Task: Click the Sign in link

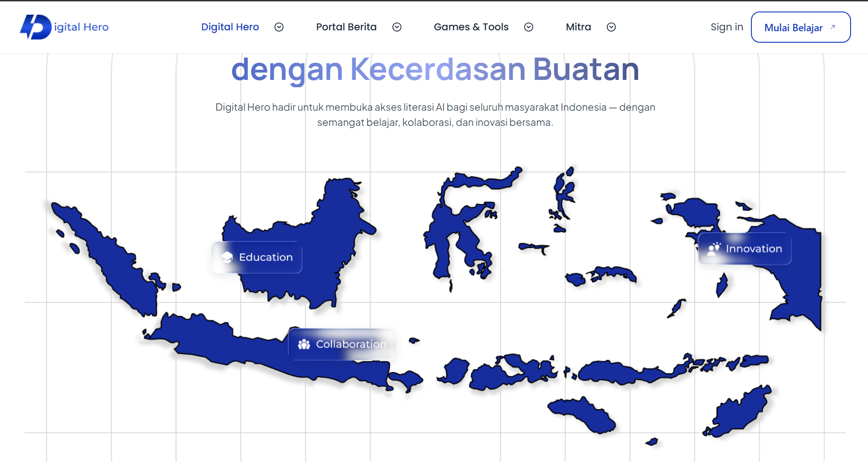Action: tap(727, 27)
